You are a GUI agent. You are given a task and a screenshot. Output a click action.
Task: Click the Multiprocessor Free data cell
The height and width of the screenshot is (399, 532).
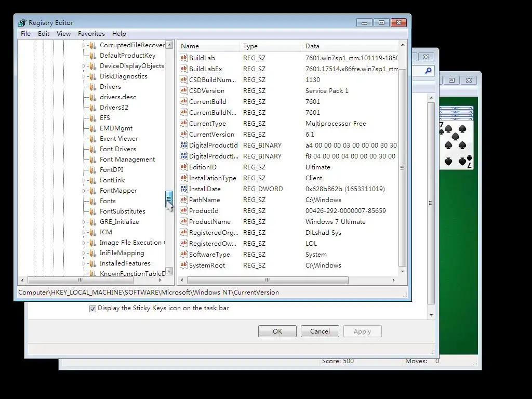336,124
